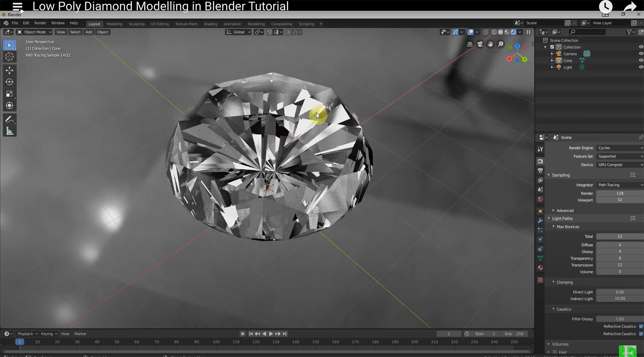The image size is (644, 357).
Task: Open the Particles properties tab
Action: (x=540, y=230)
